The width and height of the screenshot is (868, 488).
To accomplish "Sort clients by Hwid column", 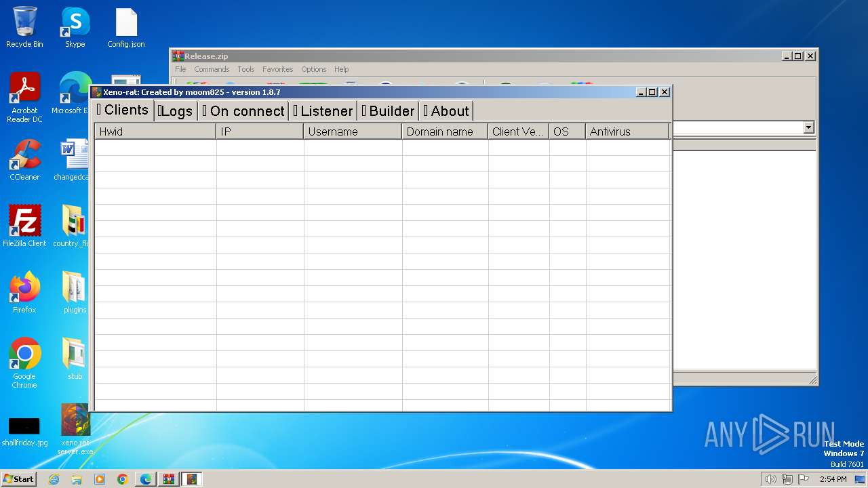I will pos(155,131).
